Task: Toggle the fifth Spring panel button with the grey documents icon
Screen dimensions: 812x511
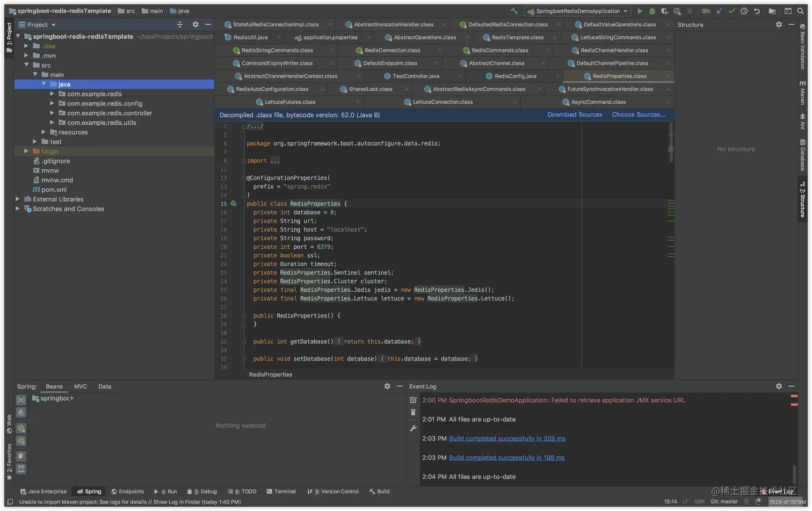Action: [x=21, y=456]
